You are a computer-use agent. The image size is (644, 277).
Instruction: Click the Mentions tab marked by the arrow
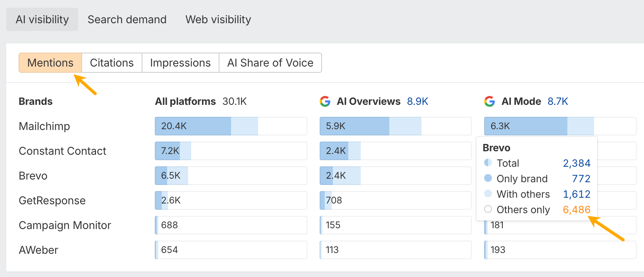pyautogui.click(x=50, y=63)
